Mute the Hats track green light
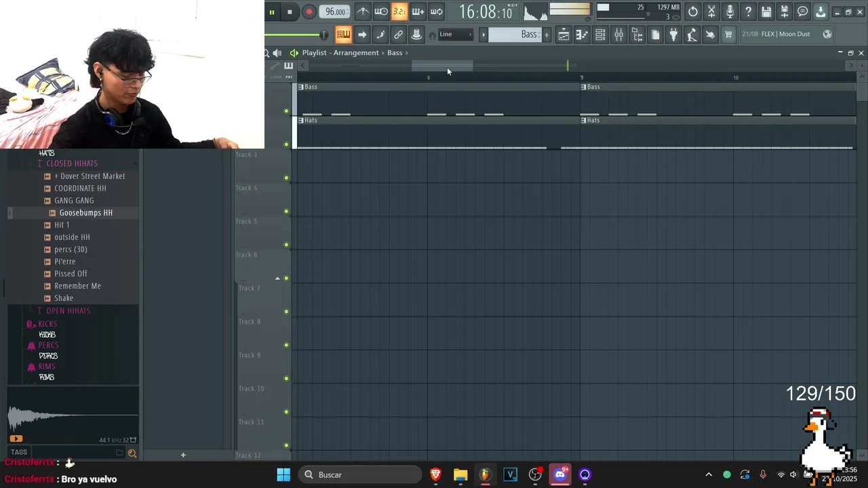Image resolution: width=868 pixels, height=488 pixels. pos(286,144)
